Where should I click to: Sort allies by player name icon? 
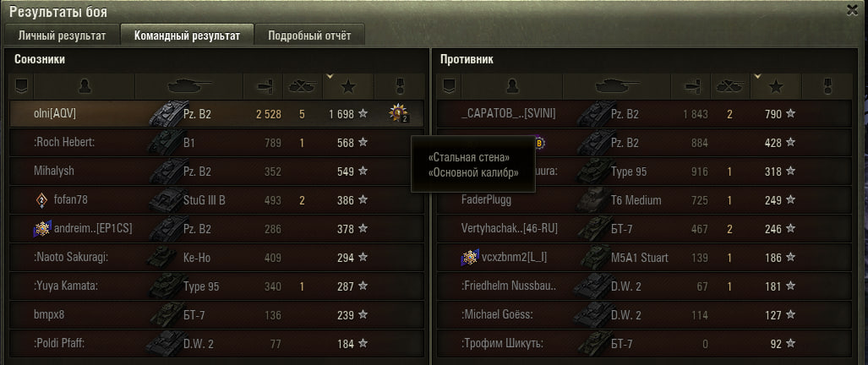pyautogui.click(x=85, y=85)
